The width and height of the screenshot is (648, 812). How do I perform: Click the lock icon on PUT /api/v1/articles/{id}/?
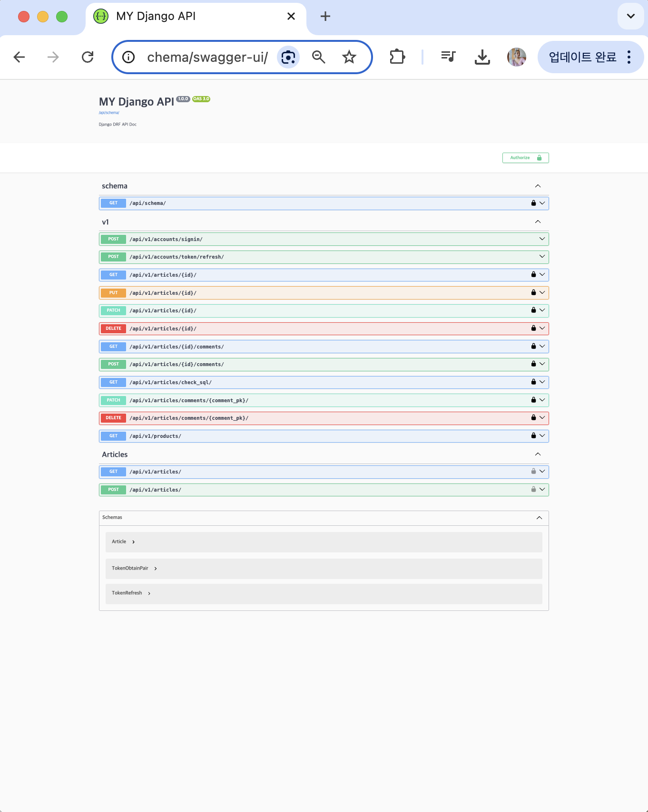533,293
